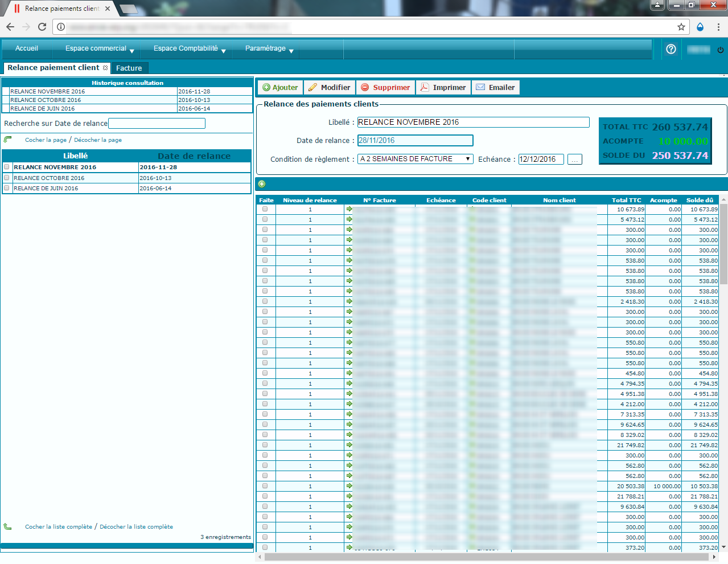Click the green arrow beside Cocher la liste complète
This screenshot has height=564, width=728.
(7, 526)
